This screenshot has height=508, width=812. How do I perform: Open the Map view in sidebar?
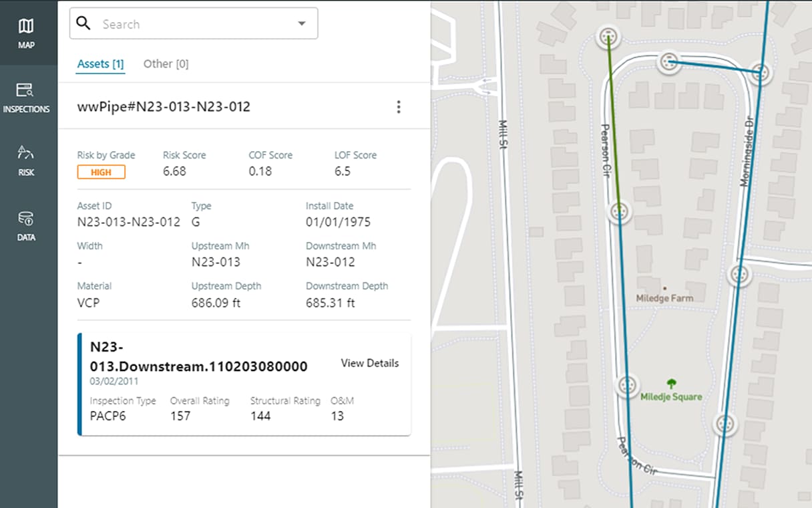pos(26,33)
